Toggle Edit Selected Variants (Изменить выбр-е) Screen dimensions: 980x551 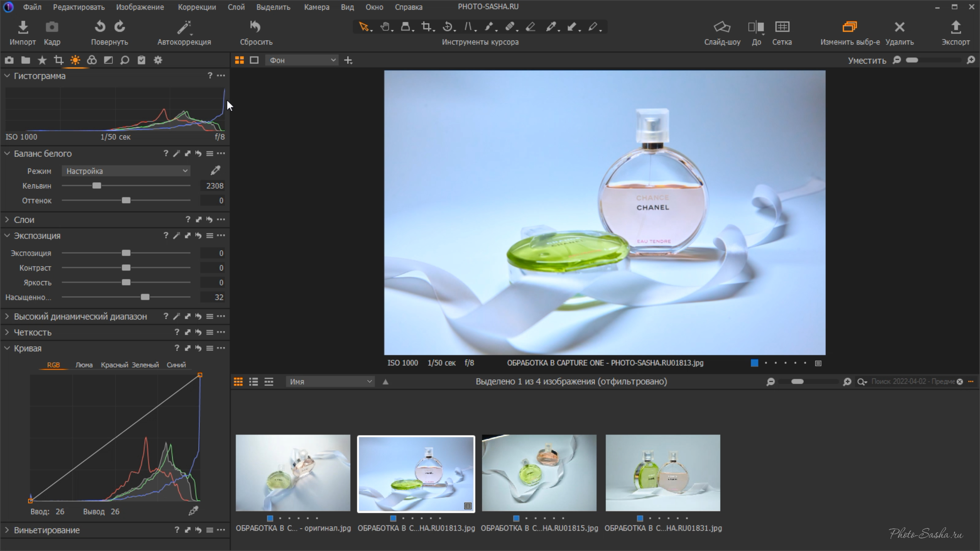[x=849, y=27]
